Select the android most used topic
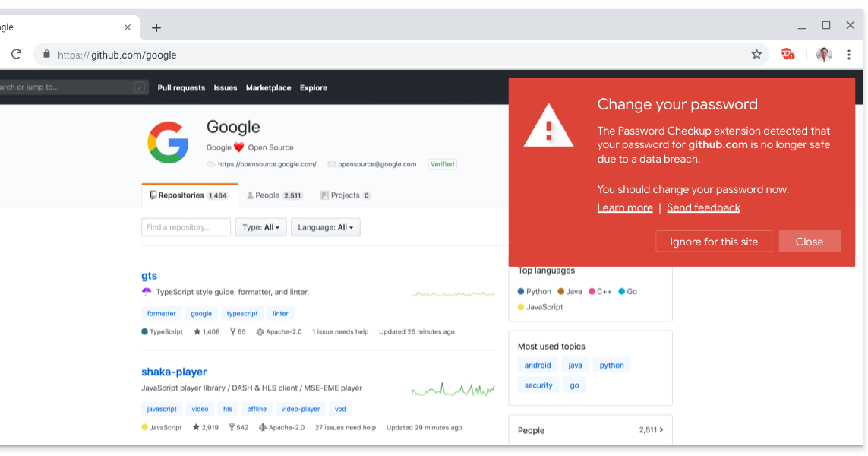 538,365
